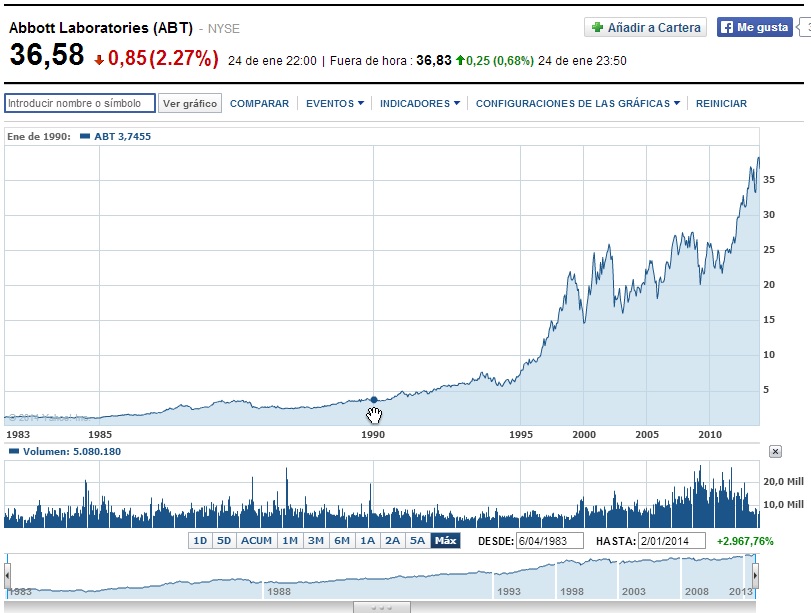Open the EVENTOS dropdown menu
Screen dimensions: 811x613
[x=335, y=103]
